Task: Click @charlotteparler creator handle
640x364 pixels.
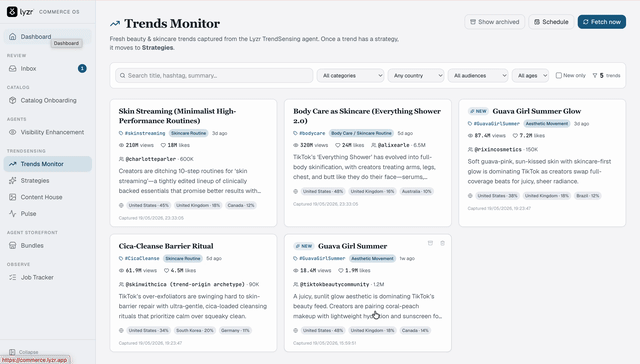Action: click(x=150, y=159)
